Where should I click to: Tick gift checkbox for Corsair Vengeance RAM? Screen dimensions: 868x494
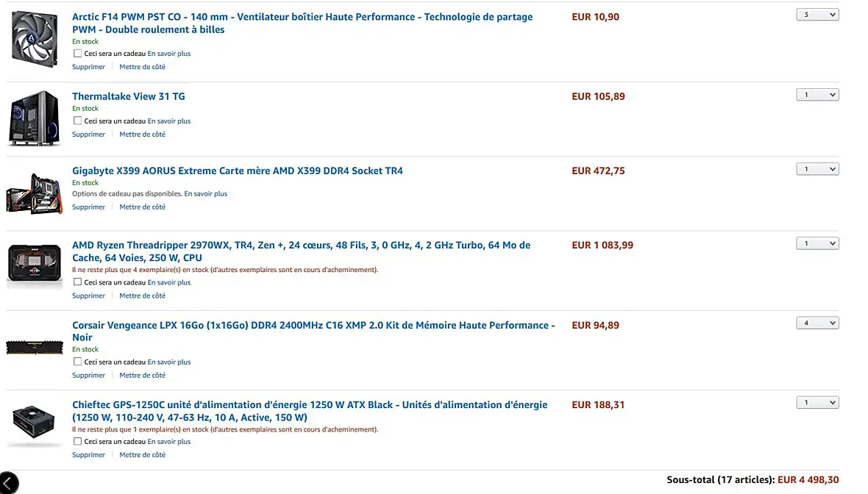click(78, 362)
